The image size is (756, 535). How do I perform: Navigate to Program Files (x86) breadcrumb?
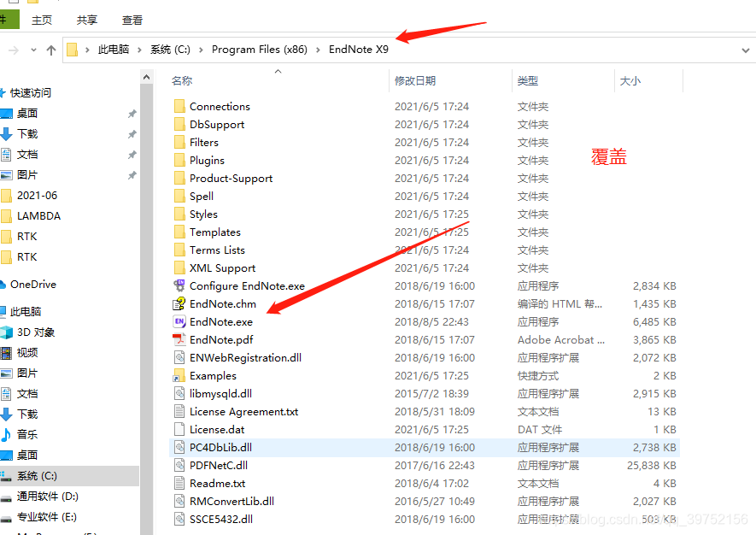tap(260, 50)
